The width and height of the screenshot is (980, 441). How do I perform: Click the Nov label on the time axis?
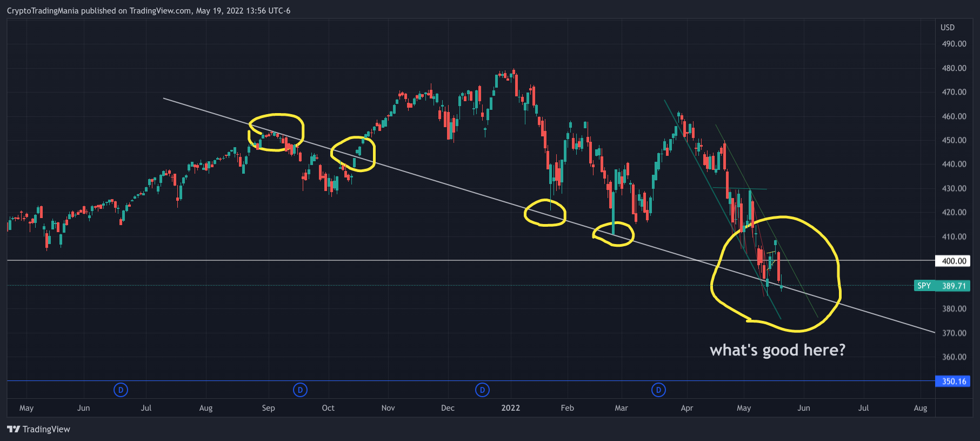tap(388, 408)
